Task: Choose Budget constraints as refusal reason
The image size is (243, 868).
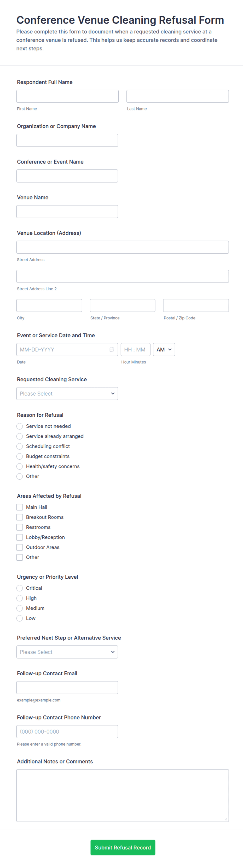Action: [20, 456]
